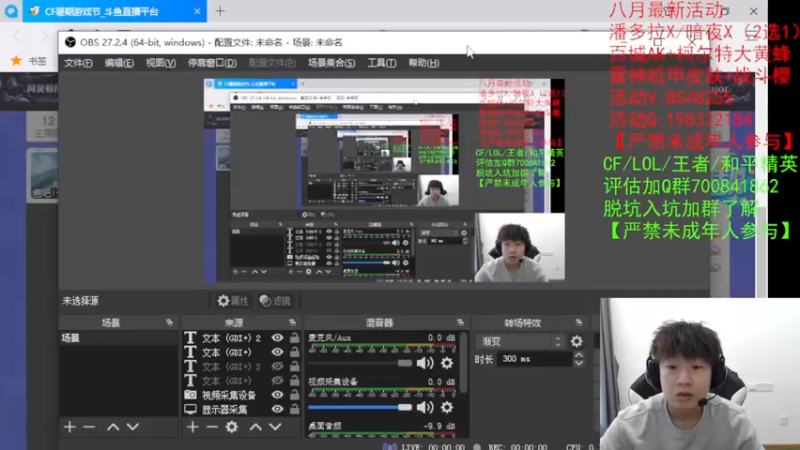Viewport: 800px width, 450px height.
Task: Open 视频采集设备 audio settings gear
Action: pyautogui.click(x=447, y=407)
